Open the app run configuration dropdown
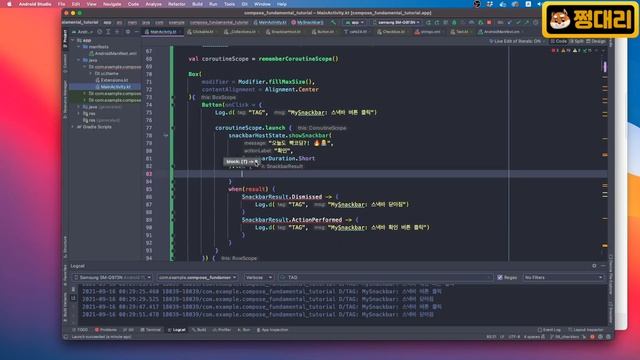 point(354,22)
